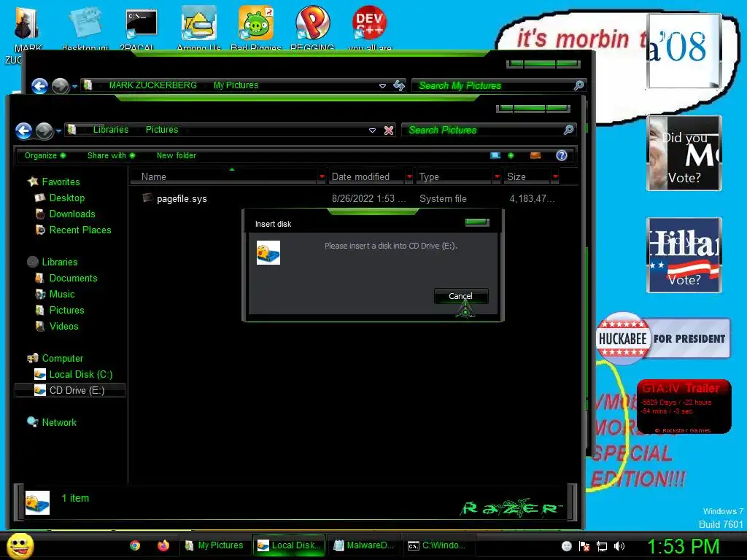Sort by Size column header
This screenshot has width=747, height=560.
pyautogui.click(x=527, y=176)
